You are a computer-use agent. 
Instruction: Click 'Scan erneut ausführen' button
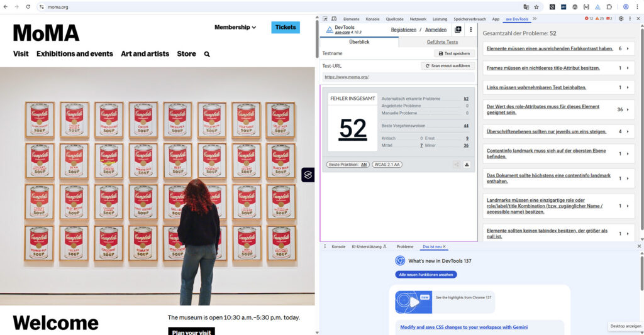coord(448,66)
